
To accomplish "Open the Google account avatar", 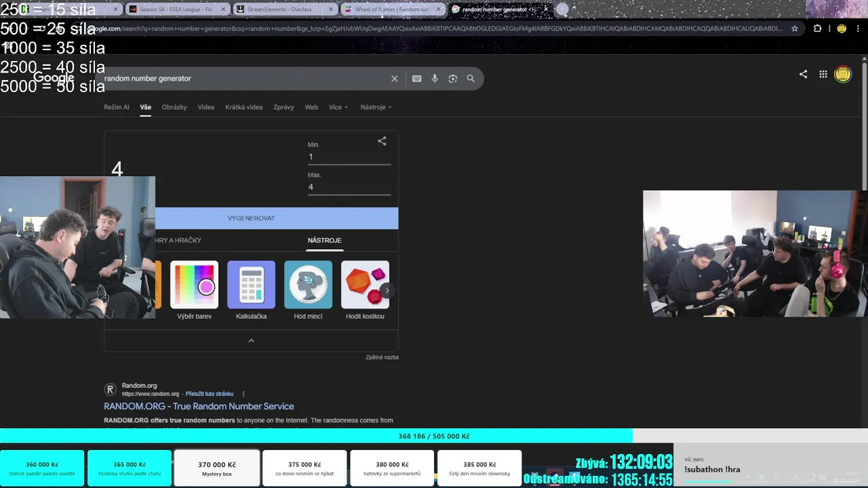I will (843, 75).
